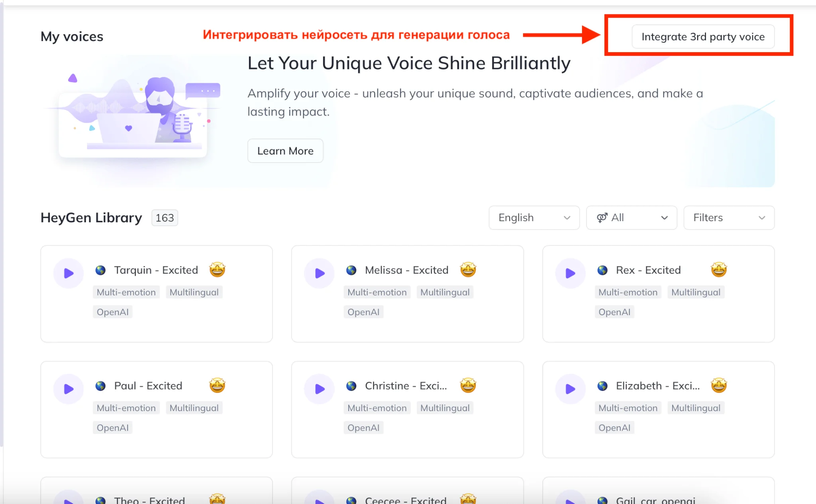The width and height of the screenshot is (816, 504).
Task: Click the OpenAI tag on Melissa's card
Action: tap(363, 312)
